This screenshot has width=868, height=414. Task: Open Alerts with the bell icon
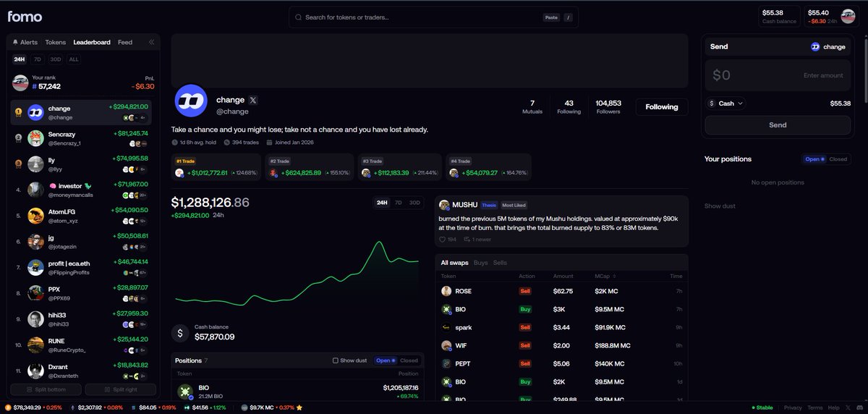(x=25, y=42)
